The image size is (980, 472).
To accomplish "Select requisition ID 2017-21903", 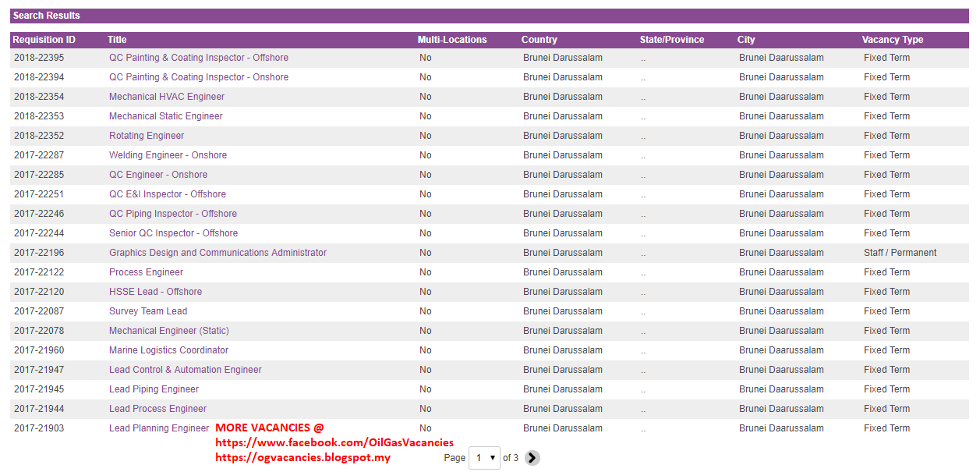I will [x=39, y=428].
